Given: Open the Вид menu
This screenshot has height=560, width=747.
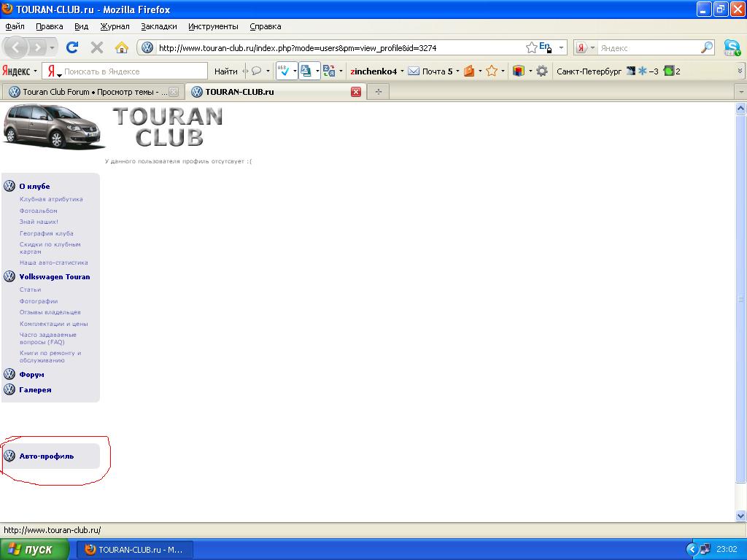Looking at the screenshot, I should click(x=82, y=26).
